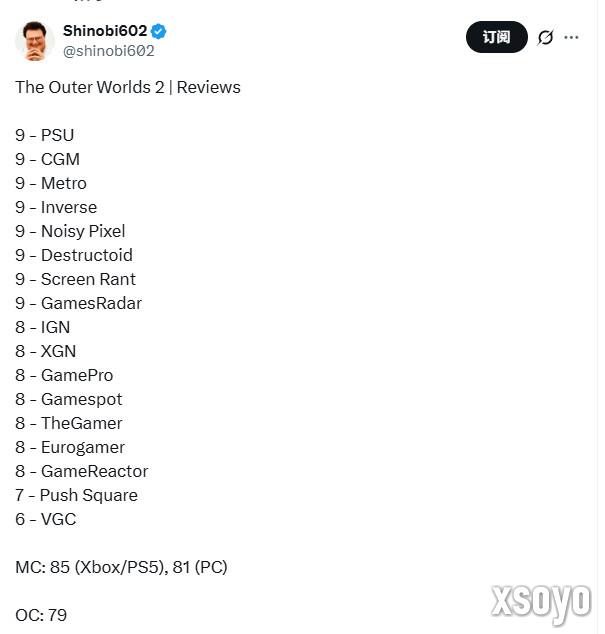Image resolution: width=605 pixels, height=634 pixels.
Task: Select the "6 – VGC" review line
Action: coord(46,519)
